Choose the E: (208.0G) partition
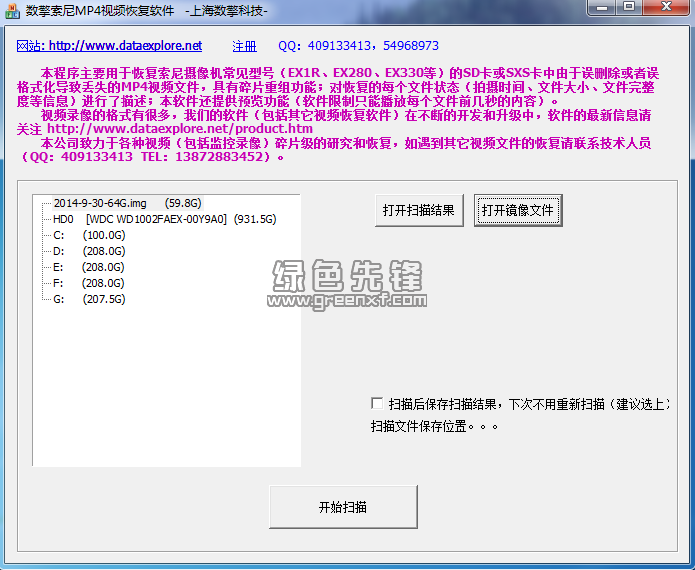The width and height of the screenshot is (695, 570). [x=89, y=267]
